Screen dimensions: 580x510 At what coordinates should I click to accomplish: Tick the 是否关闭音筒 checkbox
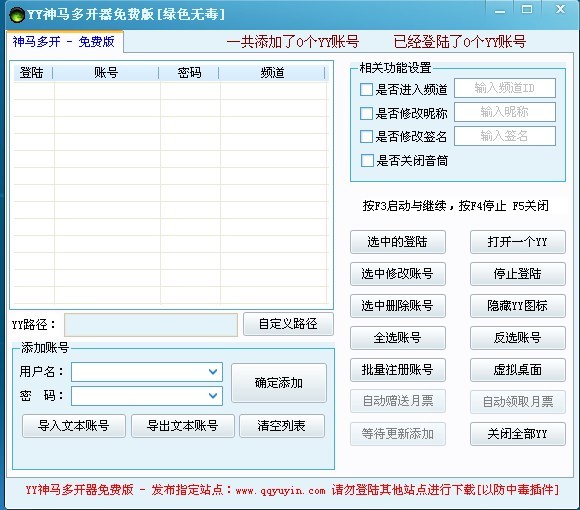[367, 161]
